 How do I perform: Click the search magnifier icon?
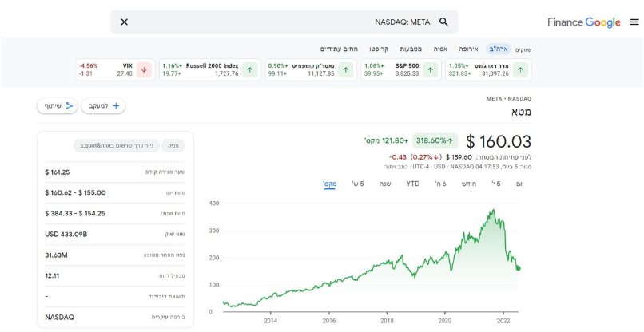(x=444, y=22)
